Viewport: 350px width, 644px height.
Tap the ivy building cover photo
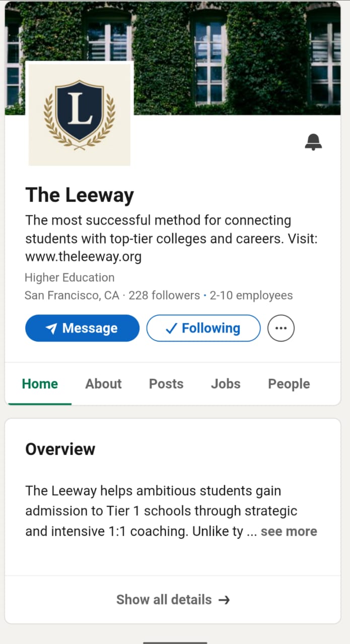227,55
